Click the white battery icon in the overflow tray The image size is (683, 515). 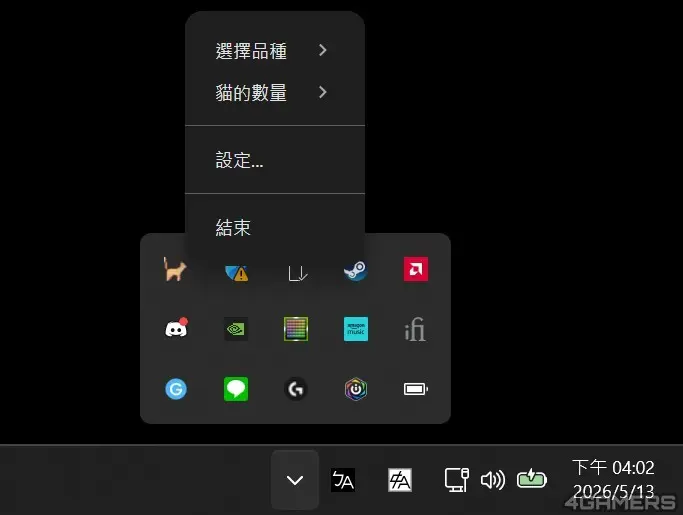click(x=416, y=389)
